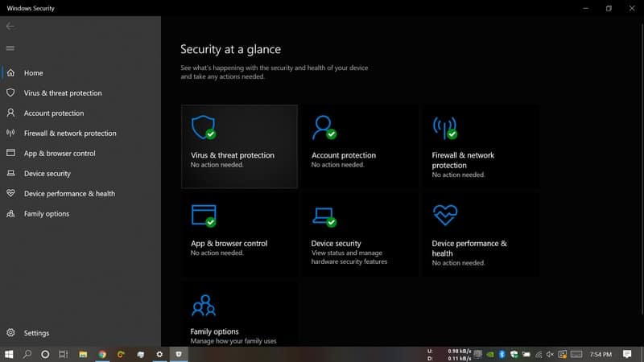The height and width of the screenshot is (362, 644).
Task: Click the antenna icon on Firewall tile
Action: click(x=445, y=128)
